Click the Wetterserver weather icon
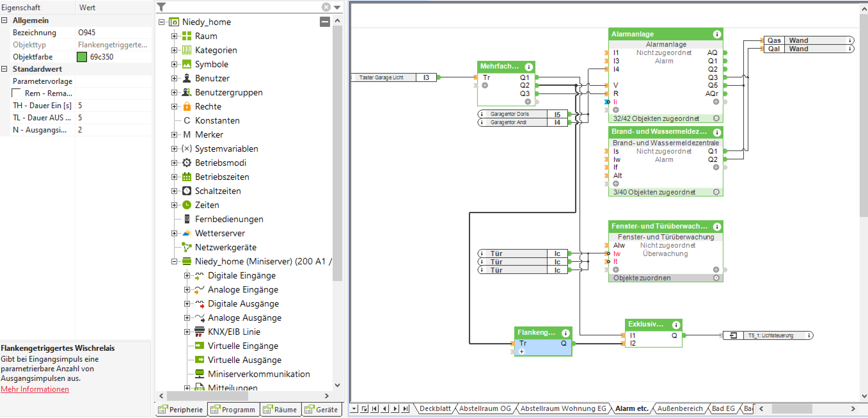 click(x=187, y=233)
